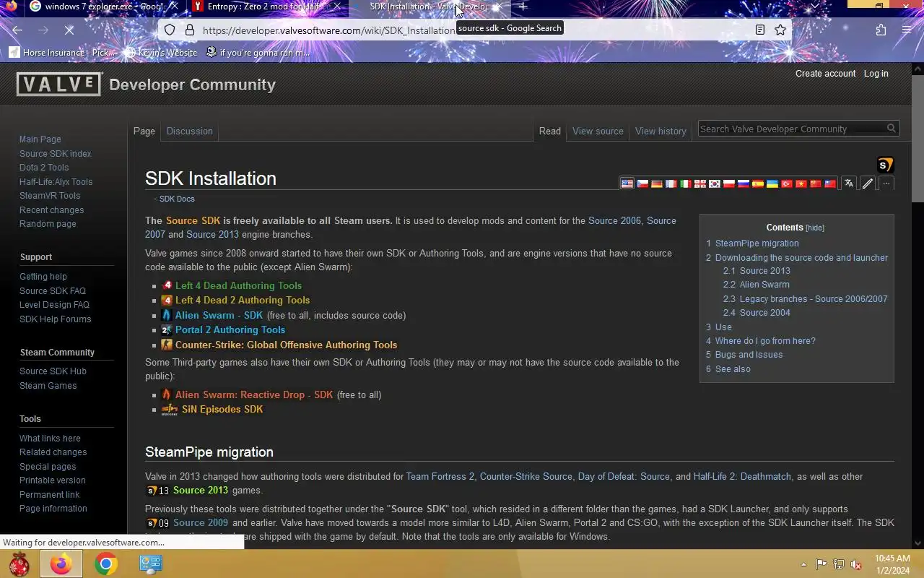The width and height of the screenshot is (924, 578).
Task: Show hidden system tray icons arrow
Action: coord(803,564)
